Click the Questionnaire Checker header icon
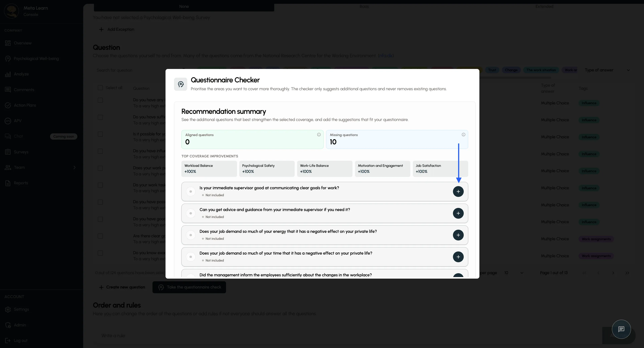644x348 pixels. [x=181, y=84]
